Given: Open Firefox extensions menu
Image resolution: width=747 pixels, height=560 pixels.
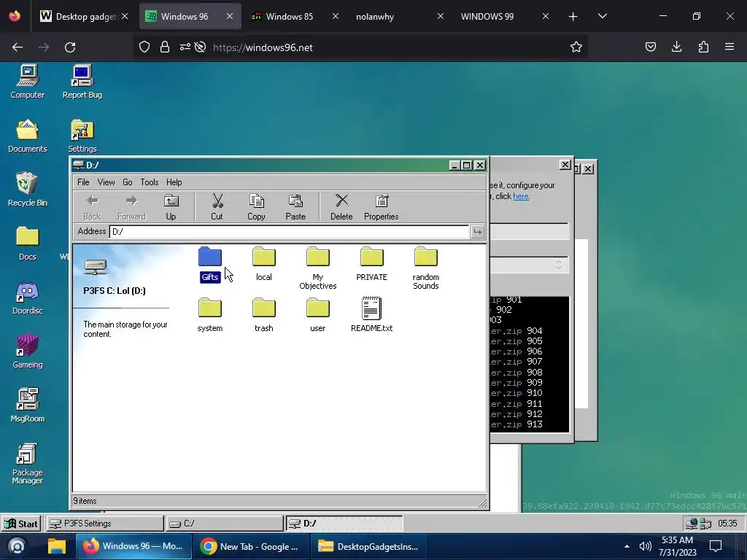Looking at the screenshot, I should click(703, 47).
